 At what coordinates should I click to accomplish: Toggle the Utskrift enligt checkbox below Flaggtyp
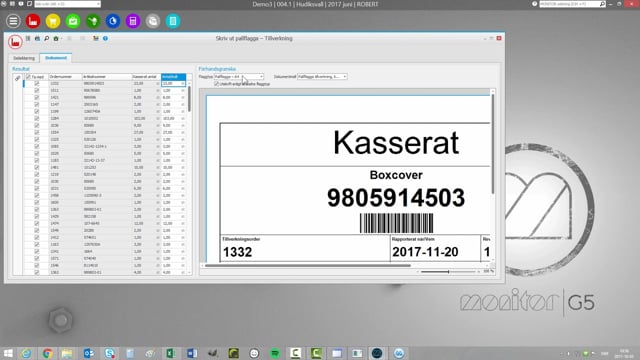[x=217, y=84]
